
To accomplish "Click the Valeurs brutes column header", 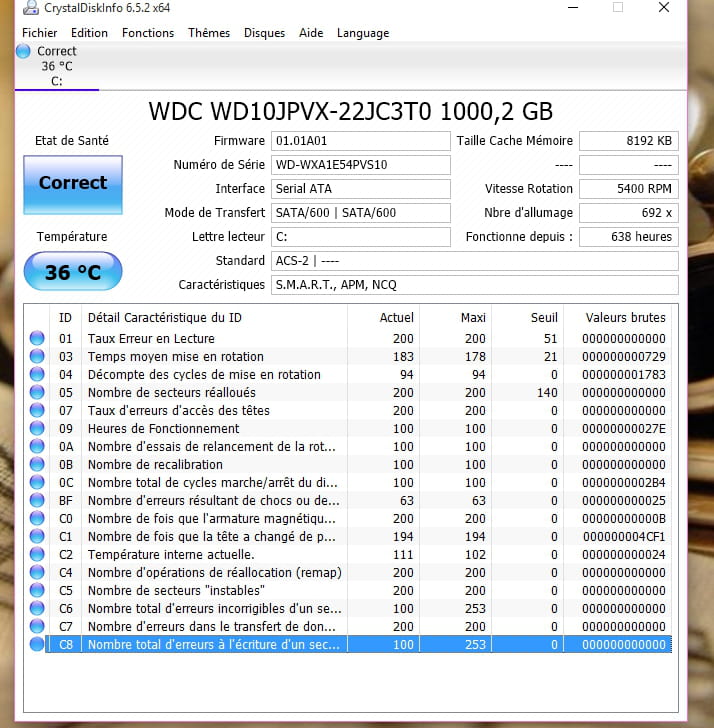I will (625, 317).
